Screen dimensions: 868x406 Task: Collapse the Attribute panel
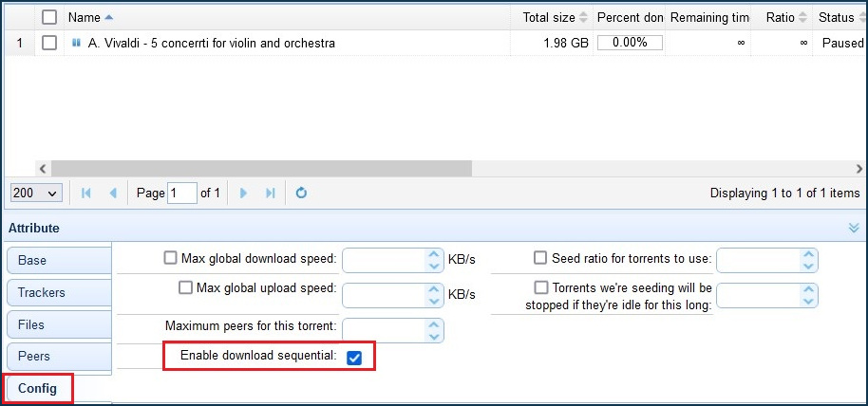[854, 228]
